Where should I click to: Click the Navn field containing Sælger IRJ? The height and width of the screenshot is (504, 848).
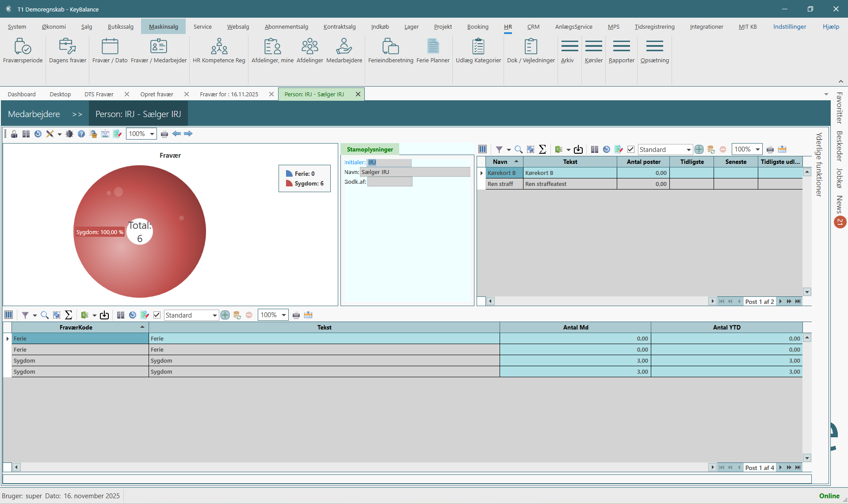pos(415,172)
